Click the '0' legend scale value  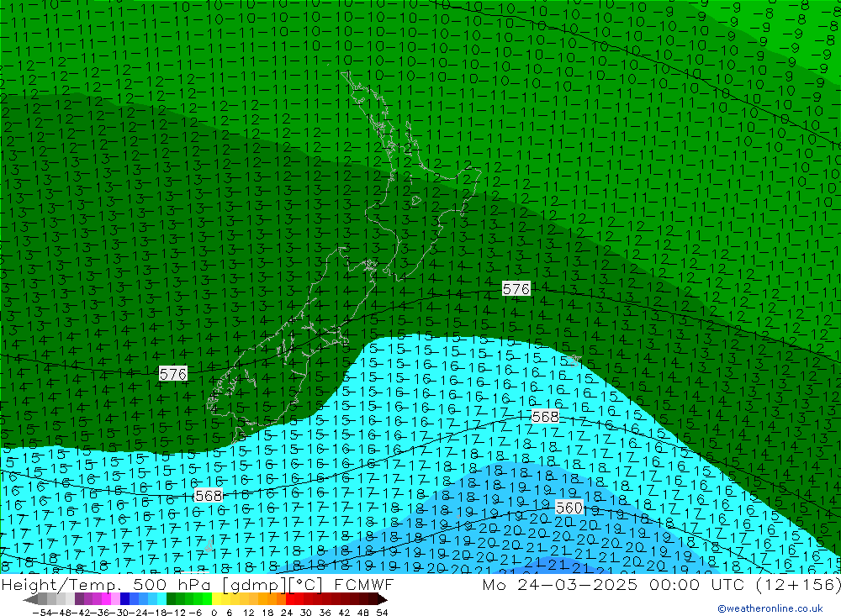coord(214,612)
